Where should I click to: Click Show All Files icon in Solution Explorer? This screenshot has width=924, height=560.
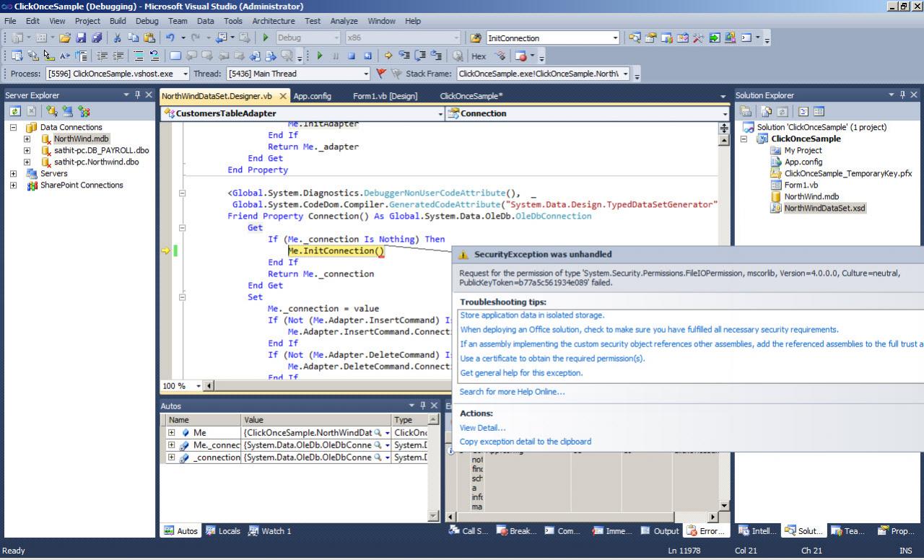click(766, 111)
